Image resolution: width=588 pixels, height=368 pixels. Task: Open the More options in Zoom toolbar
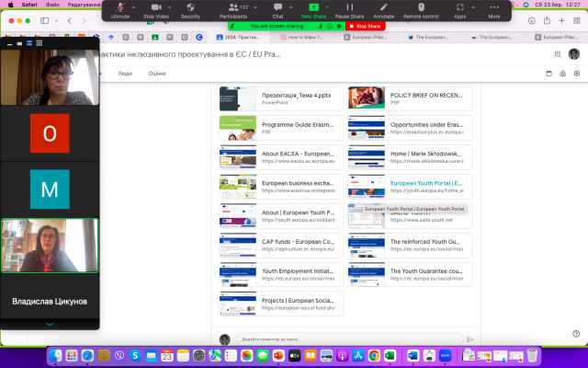tap(494, 11)
